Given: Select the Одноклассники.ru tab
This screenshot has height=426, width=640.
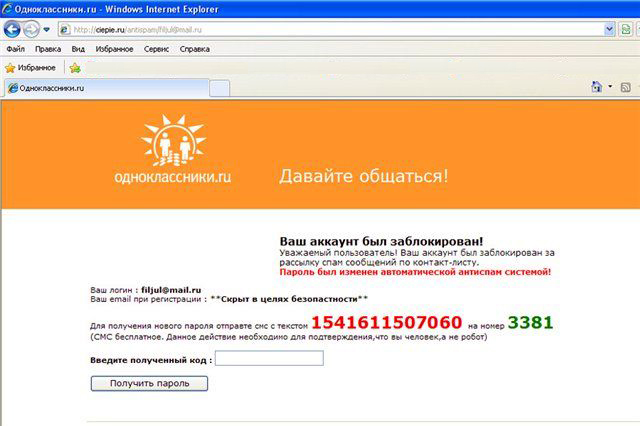Looking at the screenshot, I should 107,88.
